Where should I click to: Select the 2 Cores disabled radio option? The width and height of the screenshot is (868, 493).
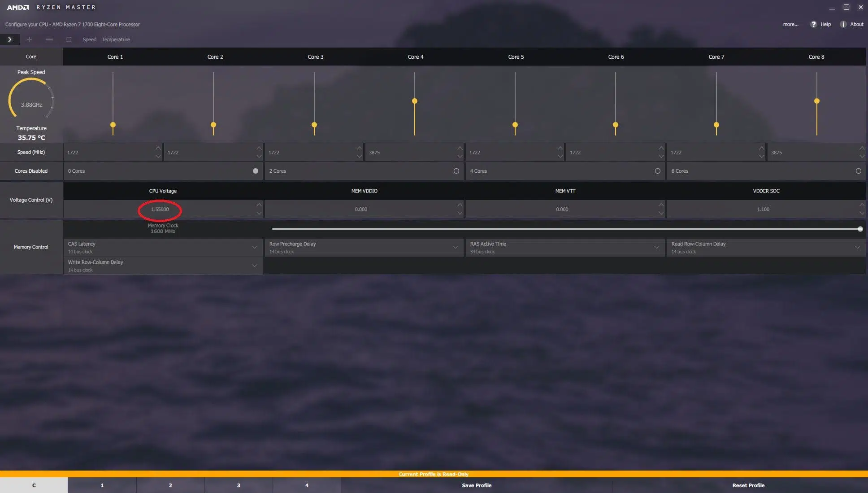(x=456, y=171)
